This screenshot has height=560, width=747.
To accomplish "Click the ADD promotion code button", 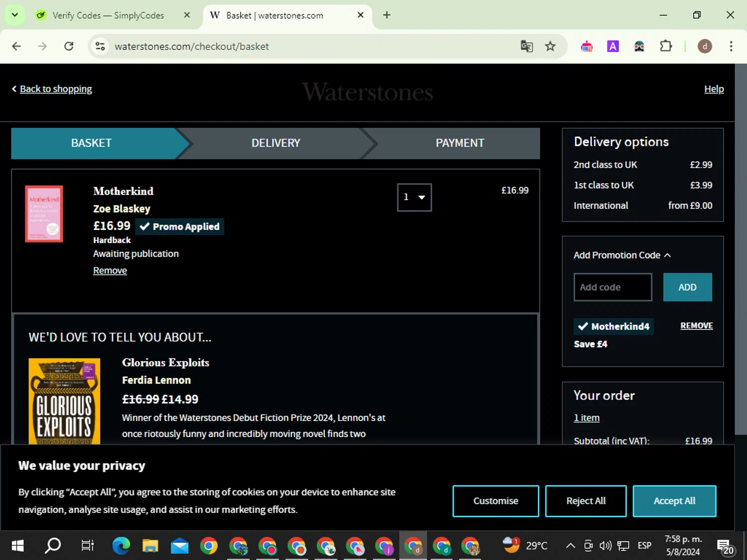I will [687, 287].
